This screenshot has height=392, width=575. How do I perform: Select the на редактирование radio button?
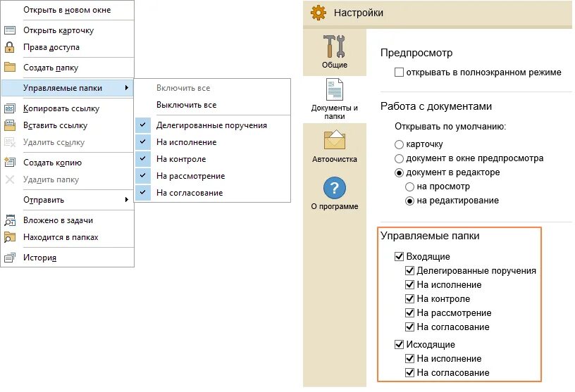click(409, 201)
